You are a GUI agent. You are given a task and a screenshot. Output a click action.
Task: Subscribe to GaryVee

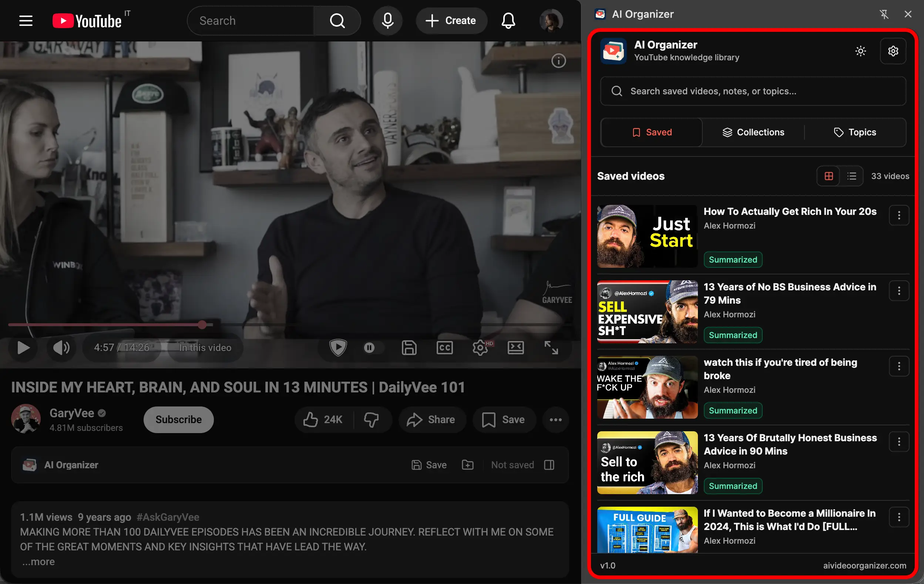click(178, 419)
